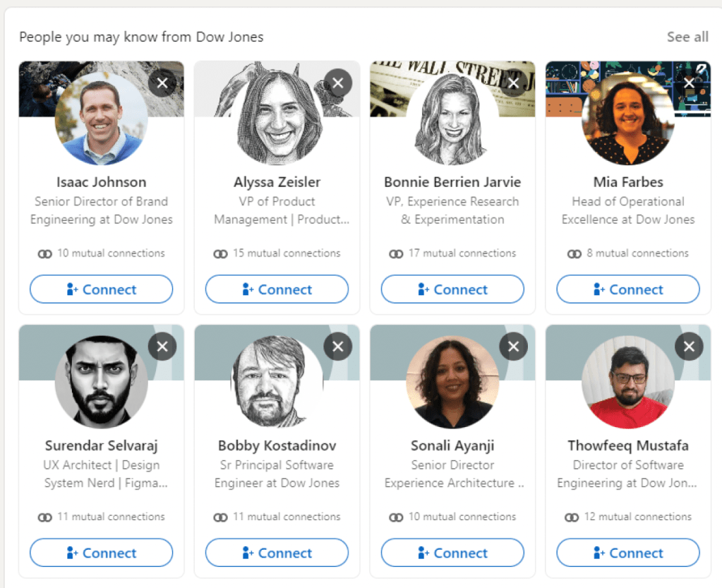
Task: Dismiss Alyssa Zeisler's suggestion card
Action: [338, 83]
